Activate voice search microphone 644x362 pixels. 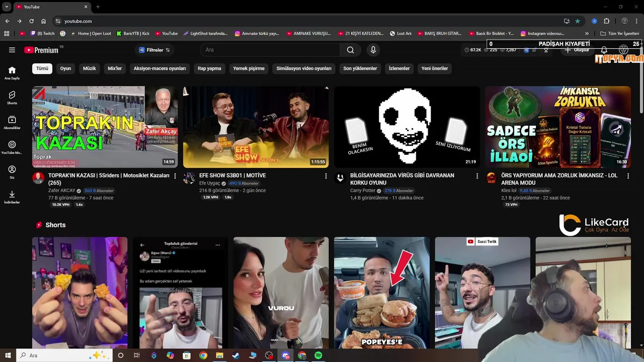pos(373,50)
